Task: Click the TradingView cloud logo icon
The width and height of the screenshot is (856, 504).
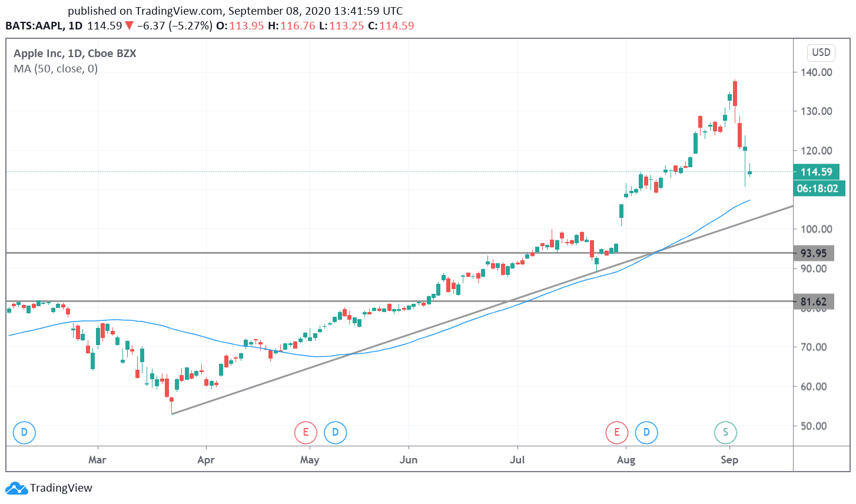Action: point(16,488)
